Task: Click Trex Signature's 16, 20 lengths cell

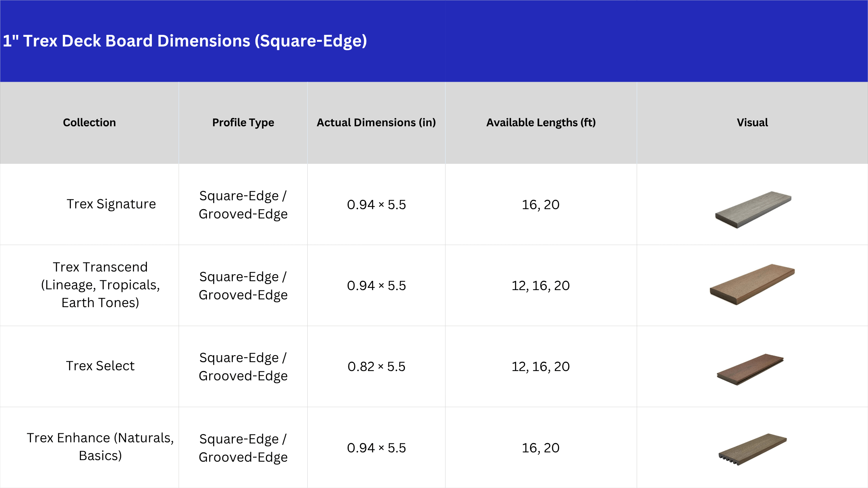Action: tap(541, 204)
